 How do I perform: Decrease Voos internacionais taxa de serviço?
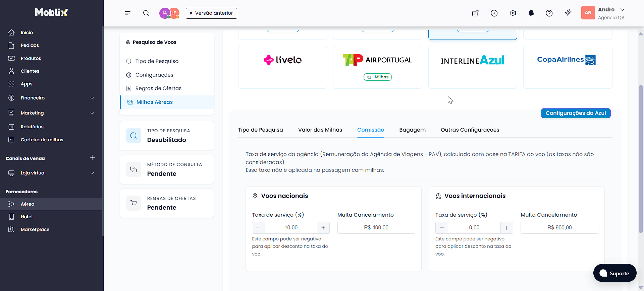pyautogui.click(x=442, y=228)
